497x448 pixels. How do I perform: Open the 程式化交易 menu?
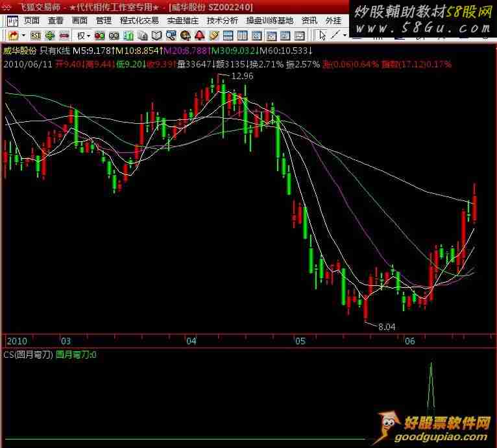coord(139,21)
